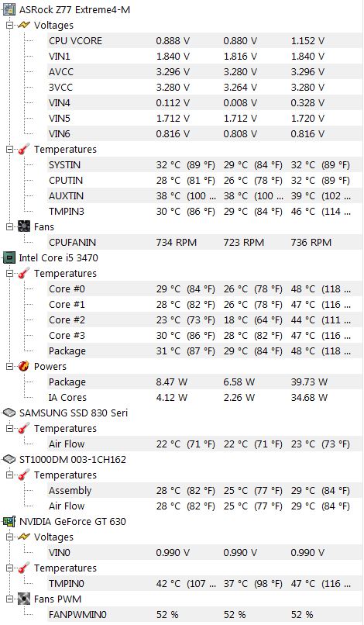This screenshot has width=364, height=625.
Task: Click the Intel Core Temperatures thermometer icon
Action: coord(24,274)
